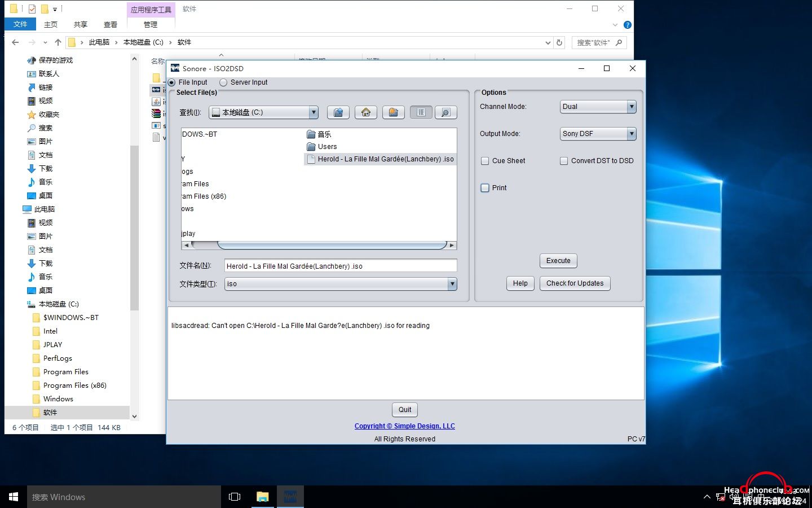This screenshot has height=508, width=812.
Task: Select the PerfLogs folder in Explorer tree
Action: tap(52, 358)
